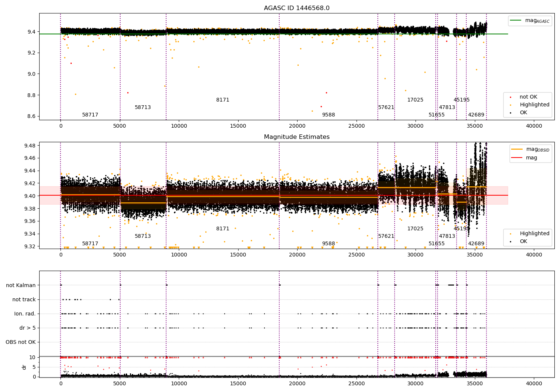
Task: Click OBSID label 47813 in top panel
Action: (x=447, y=108)
